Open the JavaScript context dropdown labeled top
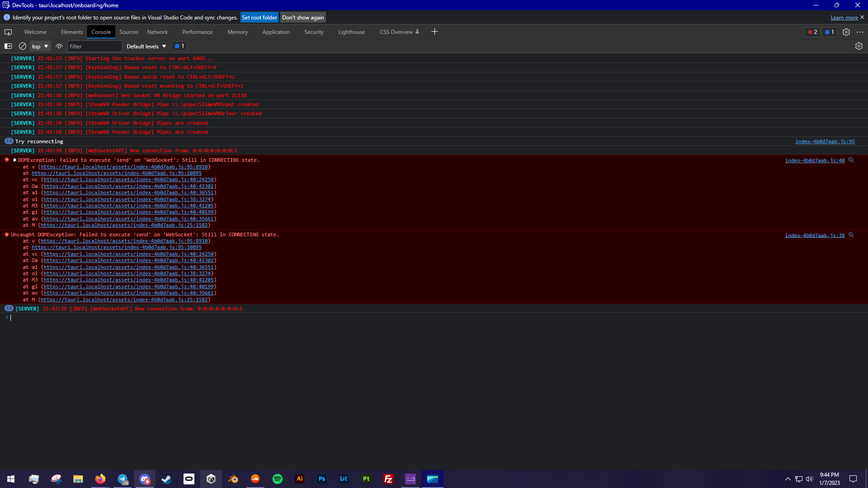The width and height of the screenshot is (868, 488). 39,46
